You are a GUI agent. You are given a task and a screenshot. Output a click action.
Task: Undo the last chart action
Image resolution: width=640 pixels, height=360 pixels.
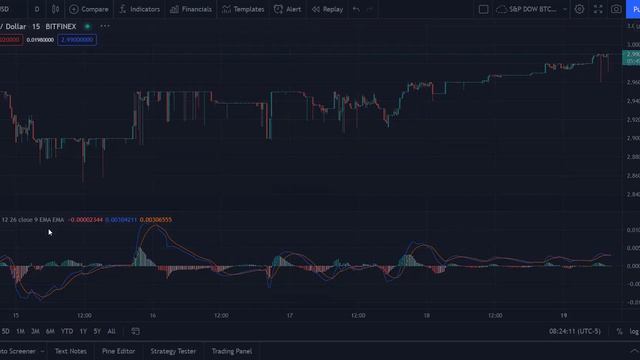tap(356, 9)
